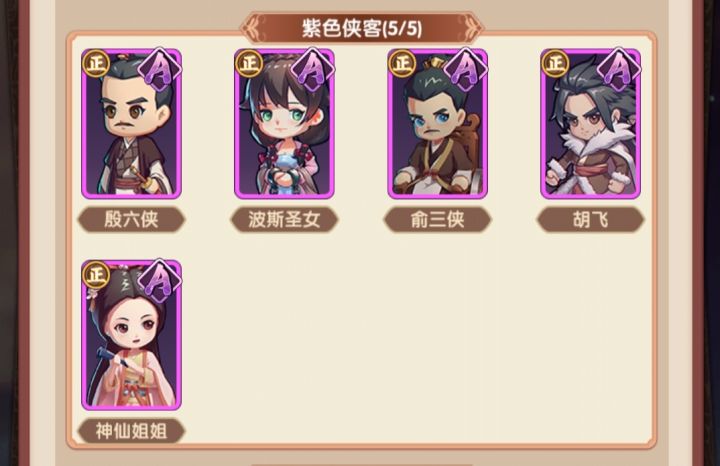
Task: Click the purple A rank icon on 波斯圣女
Action: click(312, 69)
